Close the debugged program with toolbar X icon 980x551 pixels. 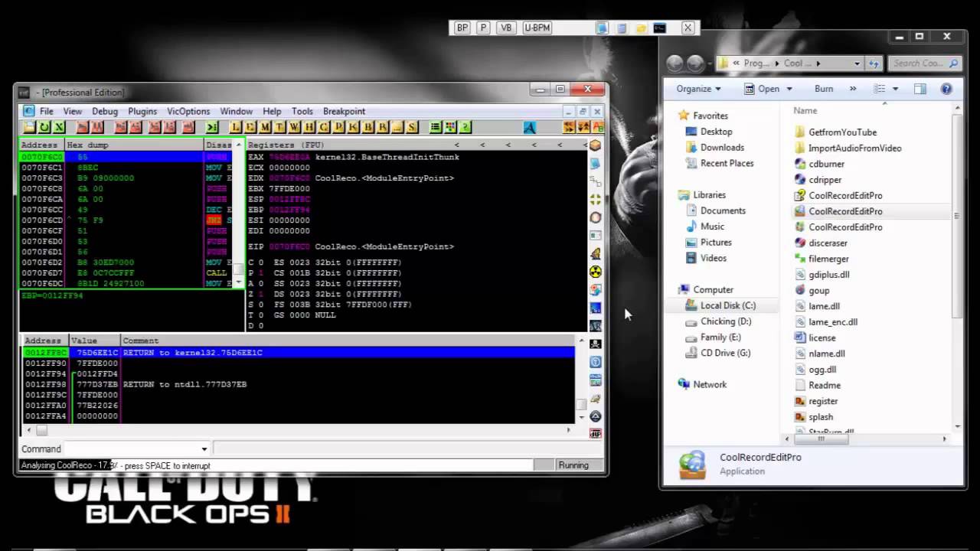59,127
